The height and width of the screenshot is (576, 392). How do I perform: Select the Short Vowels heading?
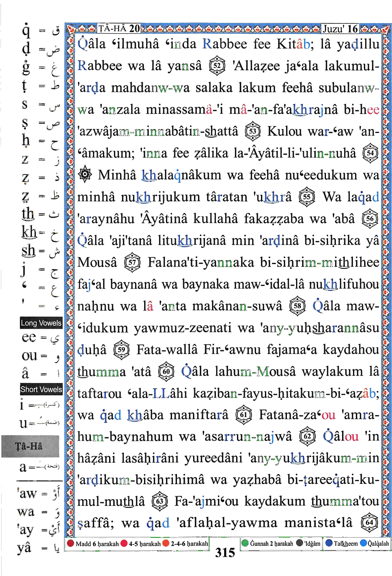(x=41, y=389)
